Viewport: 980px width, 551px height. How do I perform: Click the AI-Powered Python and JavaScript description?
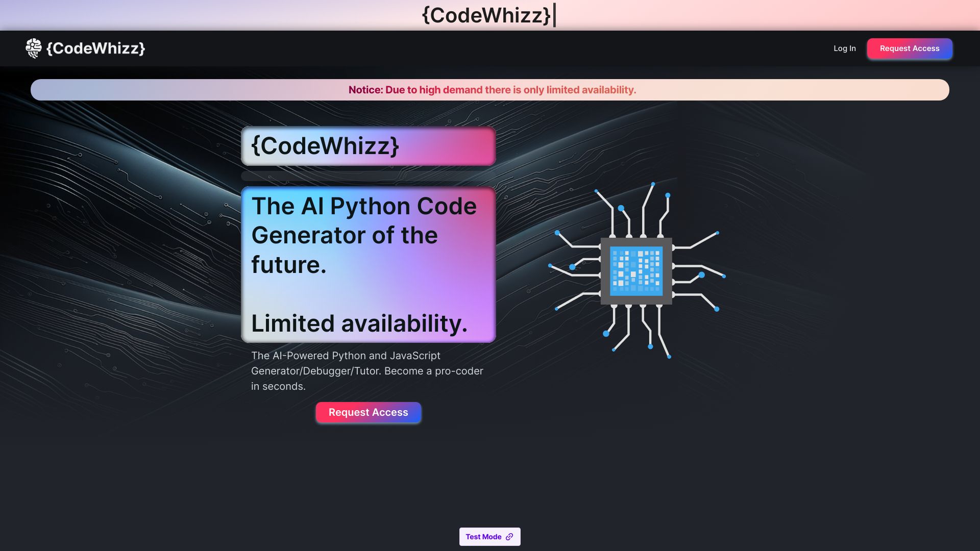tap(346, 356)
